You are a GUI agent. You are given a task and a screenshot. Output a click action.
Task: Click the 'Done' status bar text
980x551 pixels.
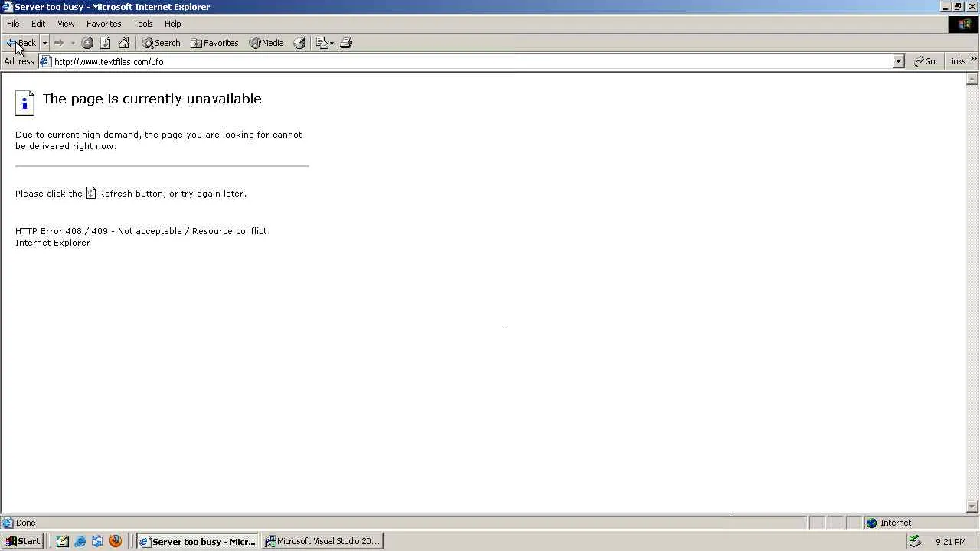tap(25, 523)
